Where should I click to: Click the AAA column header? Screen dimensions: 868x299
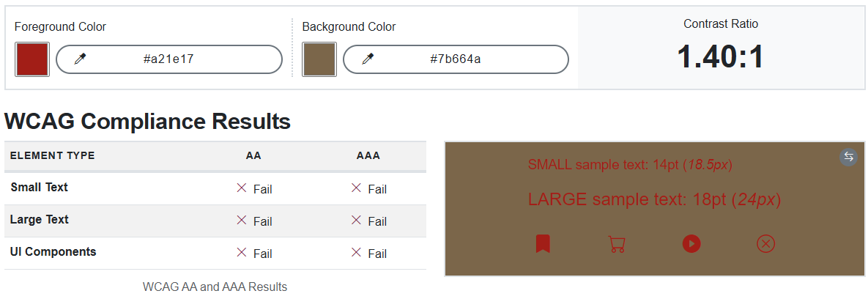(x=368, y=156)
